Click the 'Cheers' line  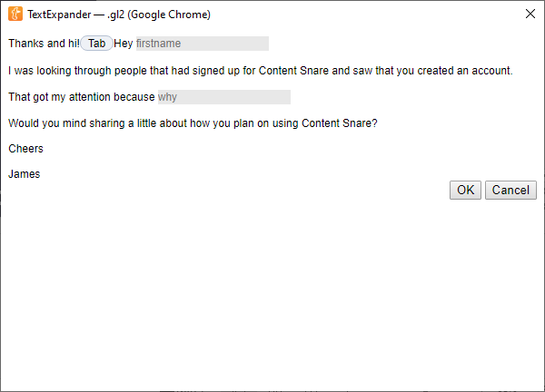25,149
